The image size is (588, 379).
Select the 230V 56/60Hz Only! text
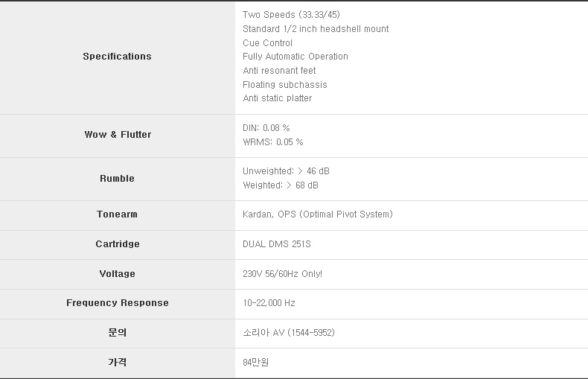pyautogui.click(x=282, y=274)
